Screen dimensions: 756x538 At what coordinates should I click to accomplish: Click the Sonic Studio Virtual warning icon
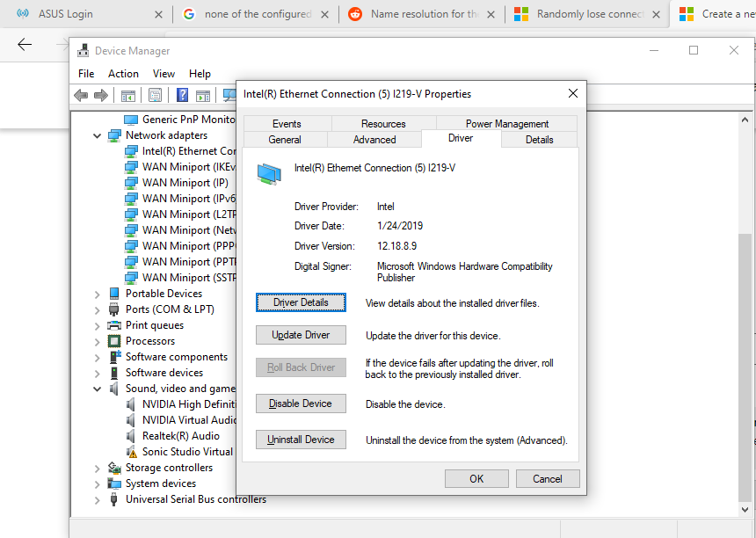pos(131,452)
